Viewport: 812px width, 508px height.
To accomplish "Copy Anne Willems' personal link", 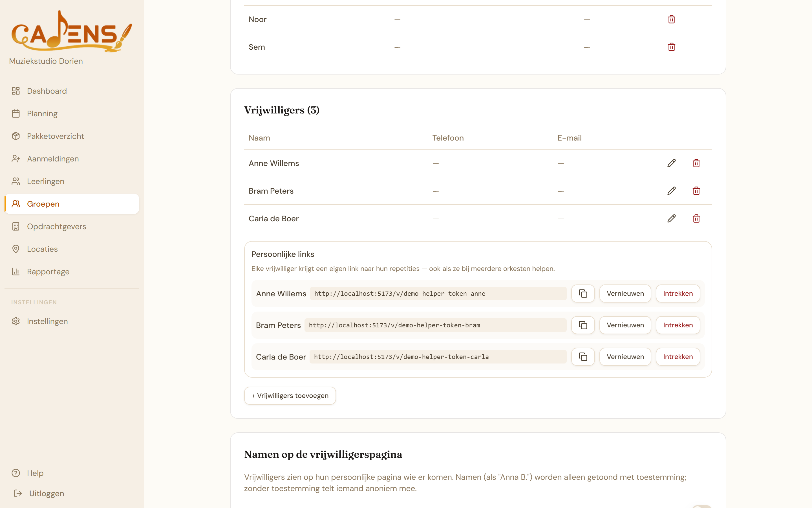I will pyautogui.click(x=583, y=294).
